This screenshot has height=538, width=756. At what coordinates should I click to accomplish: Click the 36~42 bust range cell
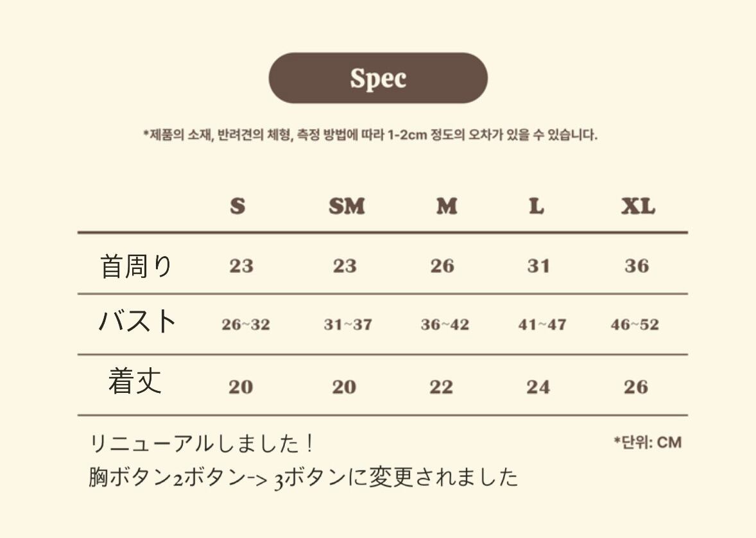click(x=445, y=325)
